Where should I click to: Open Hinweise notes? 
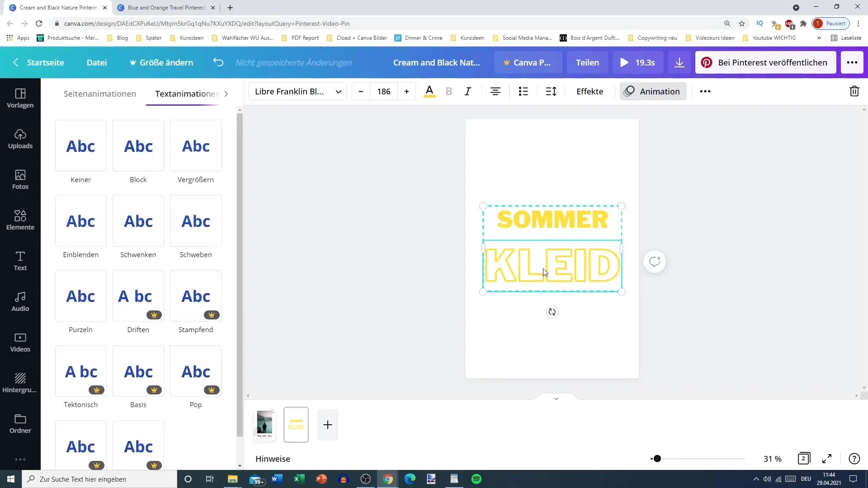coord(273,459)
